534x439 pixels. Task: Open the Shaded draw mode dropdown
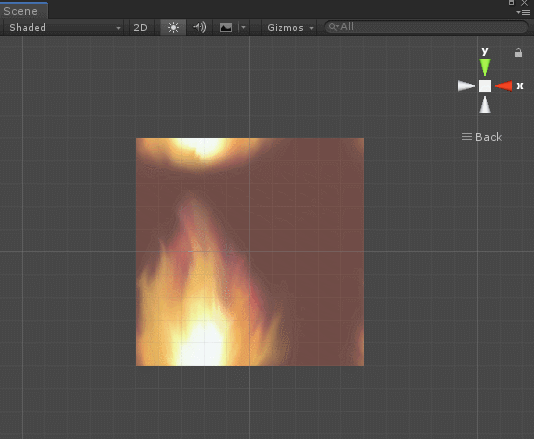coord(64,28)
